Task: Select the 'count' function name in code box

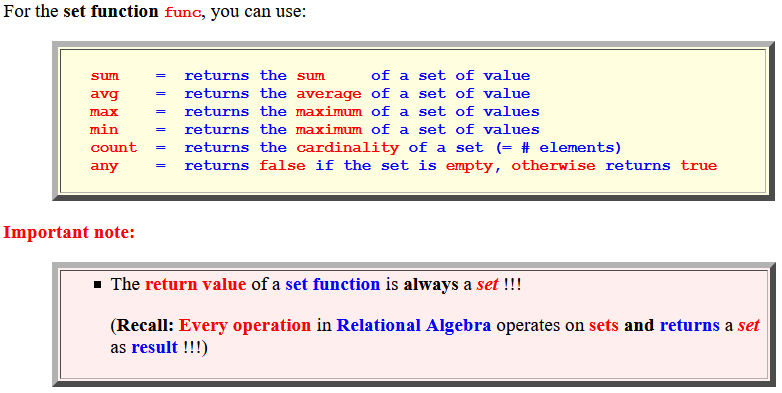Action: [x=114, y=148]
